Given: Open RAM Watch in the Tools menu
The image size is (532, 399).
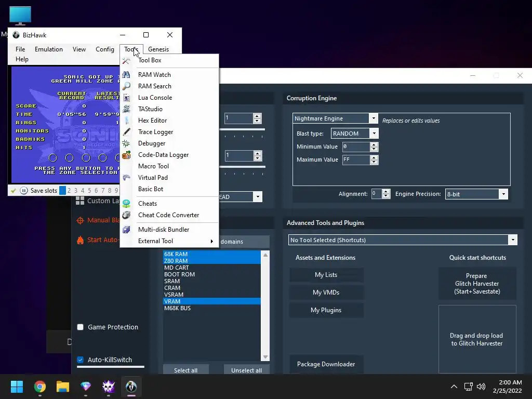Looking at the screenshot, I should coord(154,75).
